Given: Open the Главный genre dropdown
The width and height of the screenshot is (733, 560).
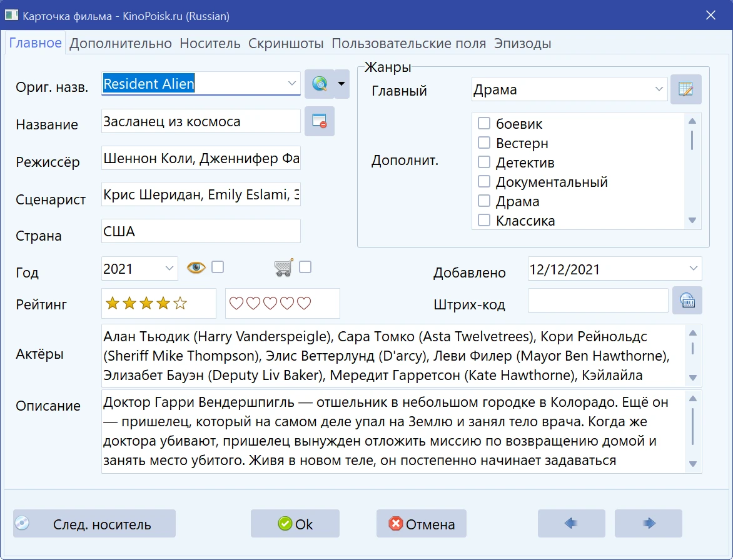Looking at the screenshot, I should point(659,89).
